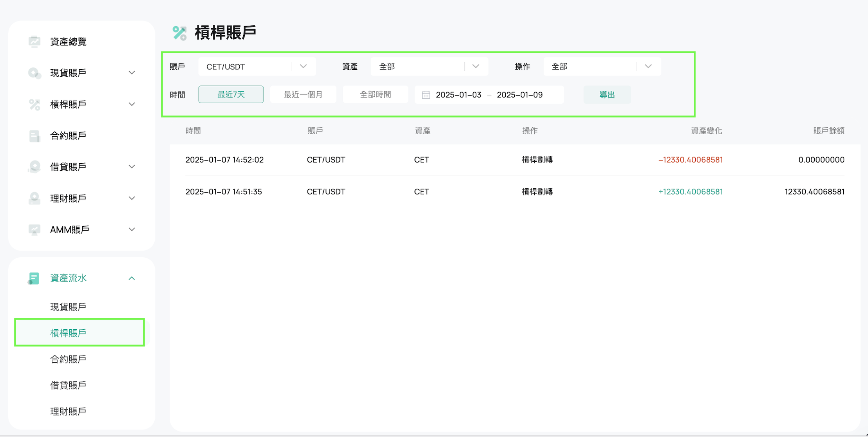The height and width of the screenshot is (437, 868).
Task: Select 現貨賬戶 under 資產流水
Action: tap(68, 307)
